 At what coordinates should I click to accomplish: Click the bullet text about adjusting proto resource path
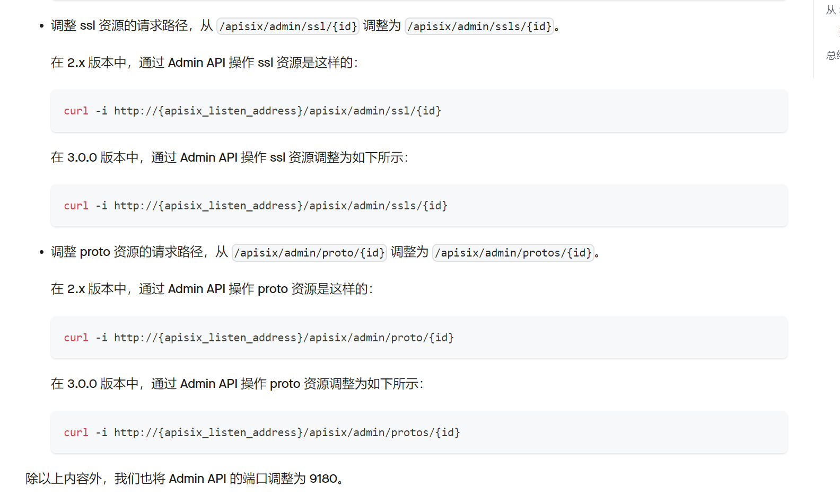pyautogui.click(x=139, y=252)
